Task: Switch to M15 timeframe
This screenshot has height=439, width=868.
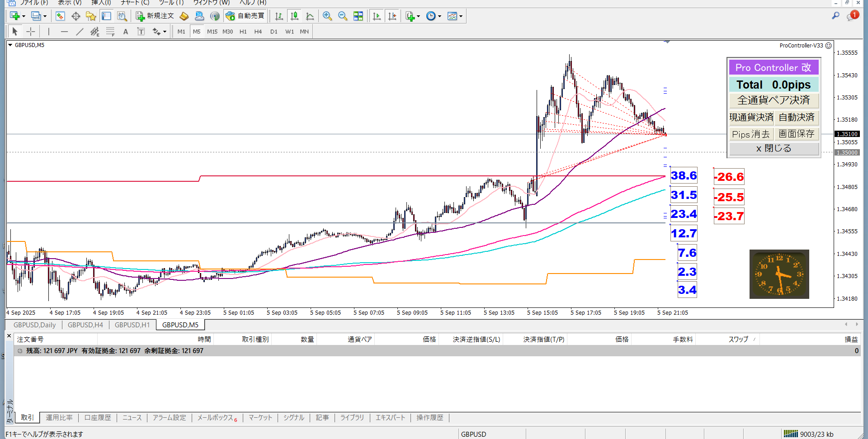Action: tap(212, 32)
